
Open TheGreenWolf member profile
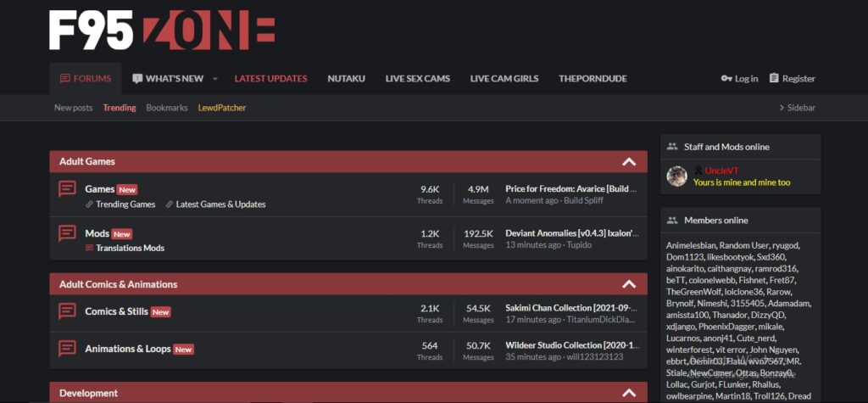(692, 292)
